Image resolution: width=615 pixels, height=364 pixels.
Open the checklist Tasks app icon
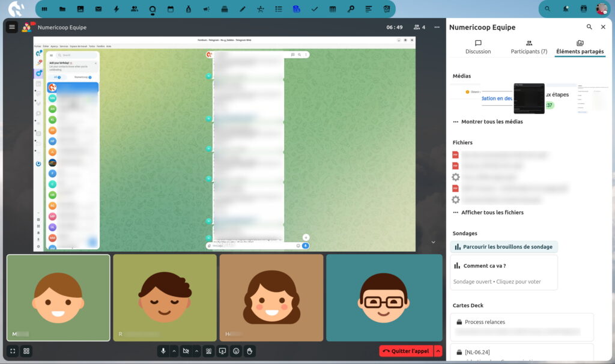[x=279, y=9]
